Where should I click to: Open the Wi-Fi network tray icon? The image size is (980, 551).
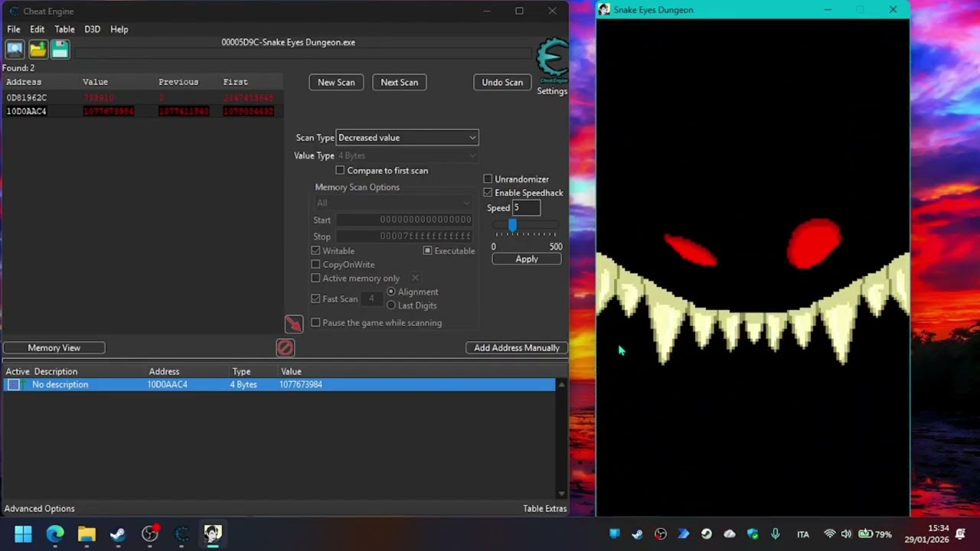829,534
